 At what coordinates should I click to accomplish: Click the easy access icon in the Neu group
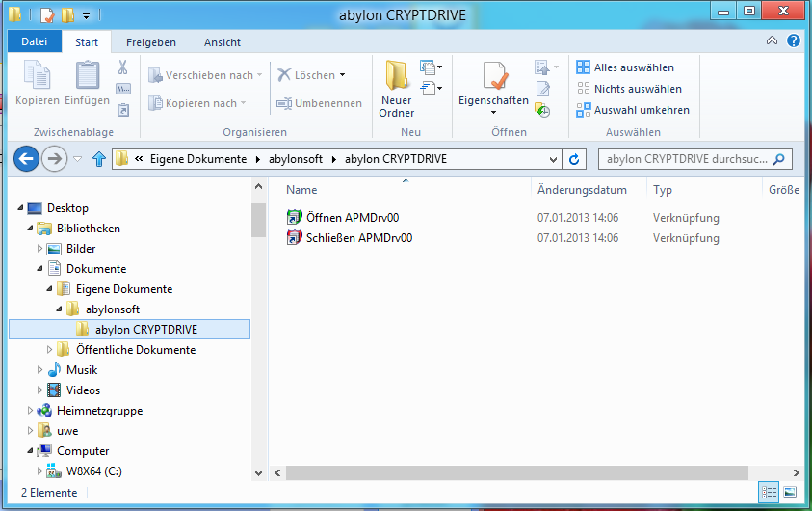[431, 89]
